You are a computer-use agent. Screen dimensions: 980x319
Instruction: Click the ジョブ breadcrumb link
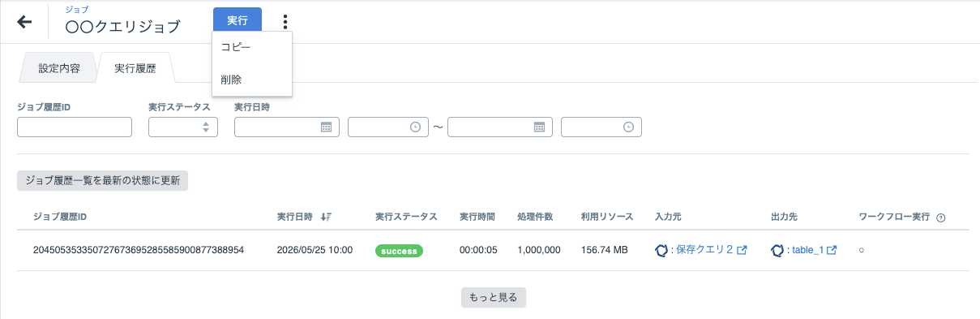[x=77, y=10]
